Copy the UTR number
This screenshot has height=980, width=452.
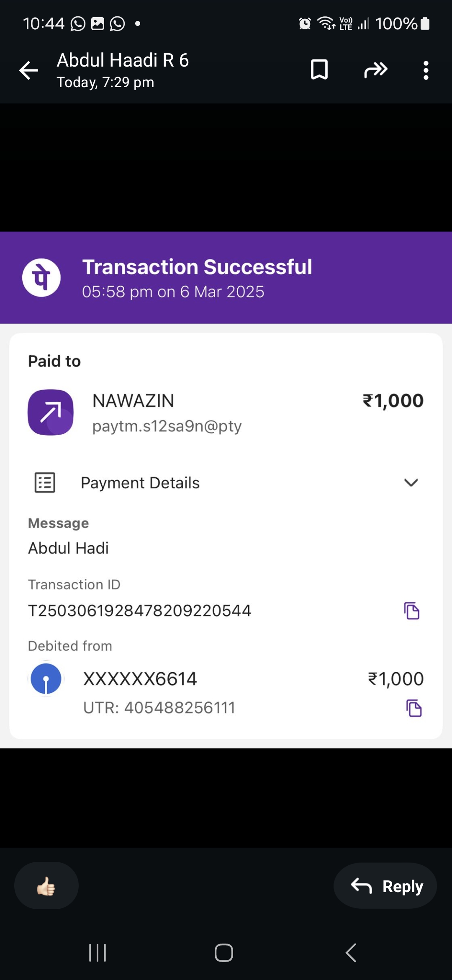414,708
